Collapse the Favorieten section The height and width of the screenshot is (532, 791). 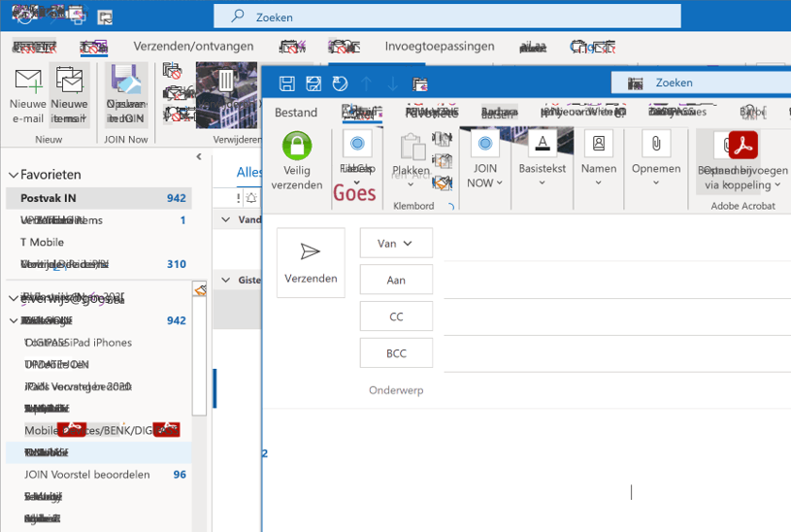click(x=14, y=175)
